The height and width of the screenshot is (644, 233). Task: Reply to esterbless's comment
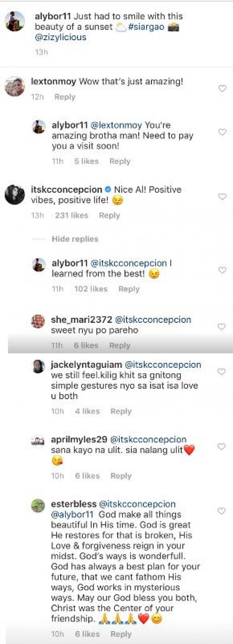pyautogui.click(x=121, y=634)
